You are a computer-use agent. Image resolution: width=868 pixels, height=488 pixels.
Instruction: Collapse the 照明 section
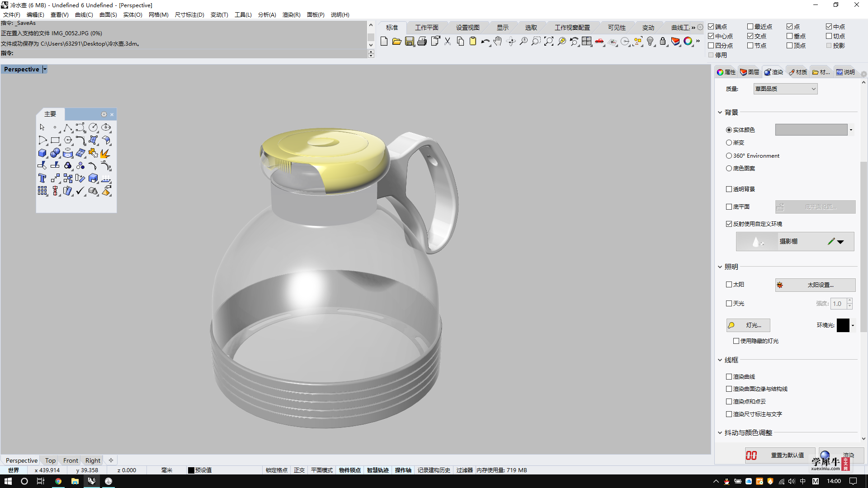[x=720, y=267]
